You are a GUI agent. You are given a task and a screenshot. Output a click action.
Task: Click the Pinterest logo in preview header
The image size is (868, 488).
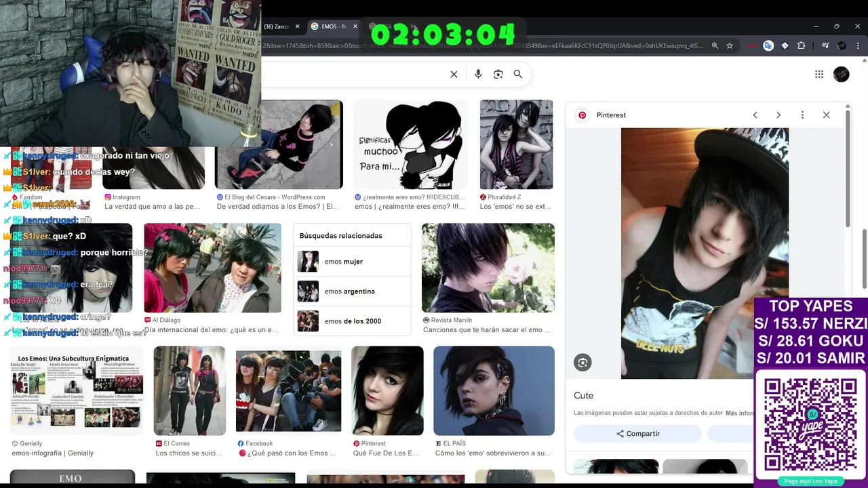(582, 115)
